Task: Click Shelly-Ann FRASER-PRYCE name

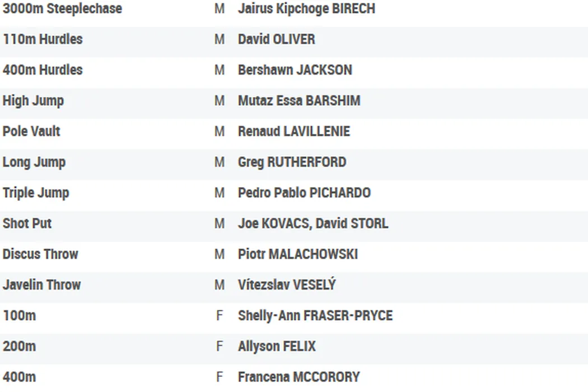Action: [x=315, y=316]
